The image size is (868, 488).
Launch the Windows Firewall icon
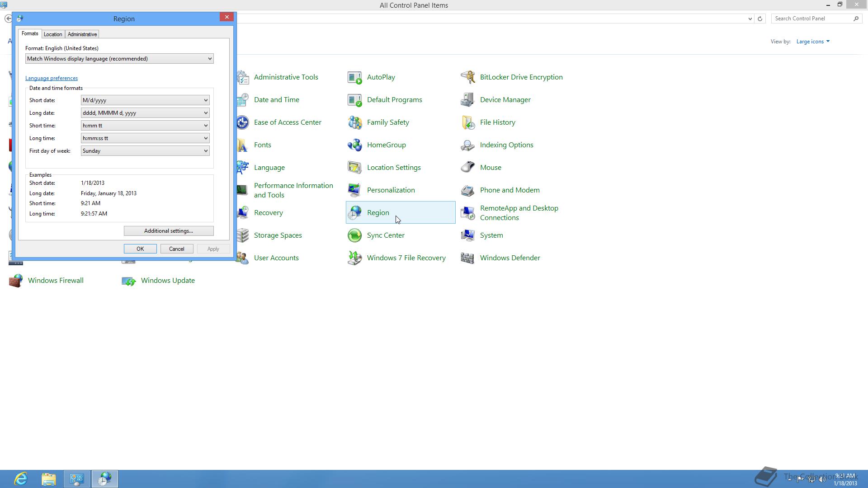click(x=16, y=281)
